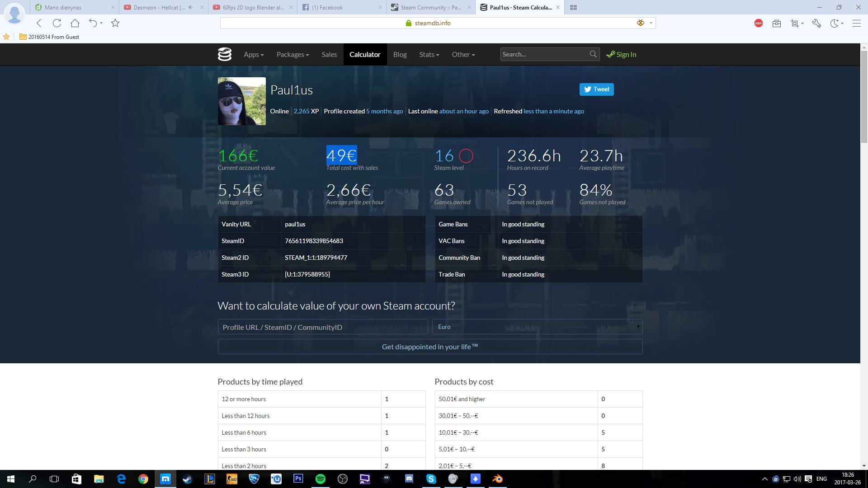Click the 'about an hour ago' link

coord(464,111)
